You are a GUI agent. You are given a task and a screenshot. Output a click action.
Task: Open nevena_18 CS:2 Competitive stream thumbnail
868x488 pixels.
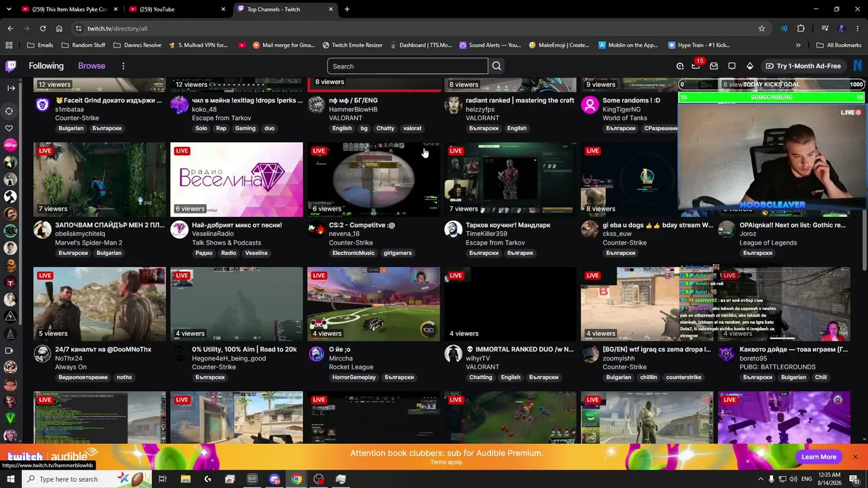374,180
